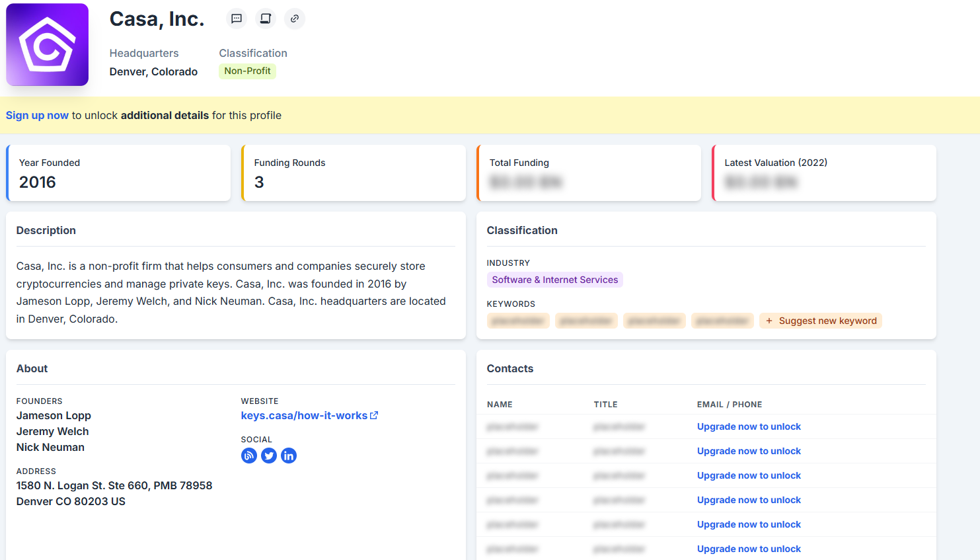Open the keys.casa/how-it-works website link
The height and width of the screenshot is (560, 980).
point(304,415)
